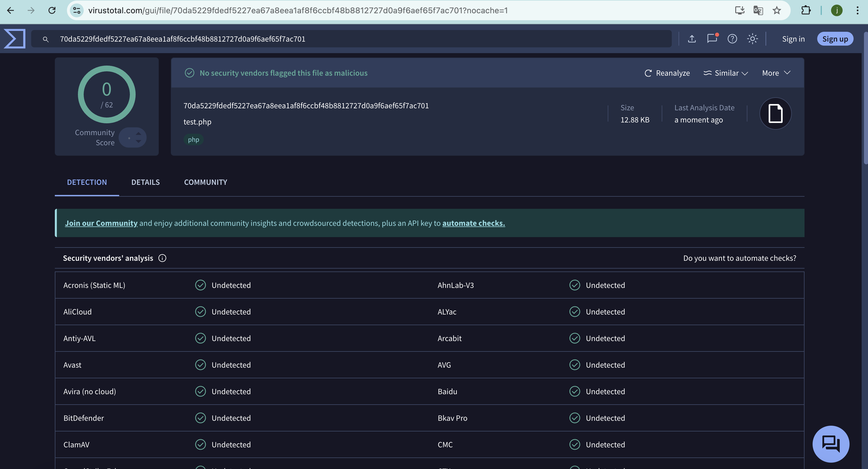Open the notifications chat bubble icon

click(x=712, y=38)
